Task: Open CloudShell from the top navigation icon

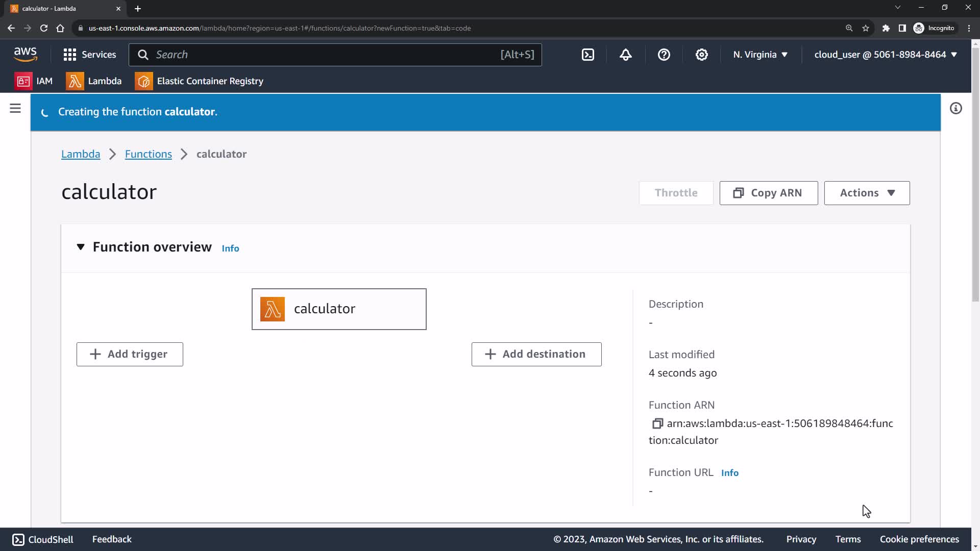Action: click(x=588, y=55)
